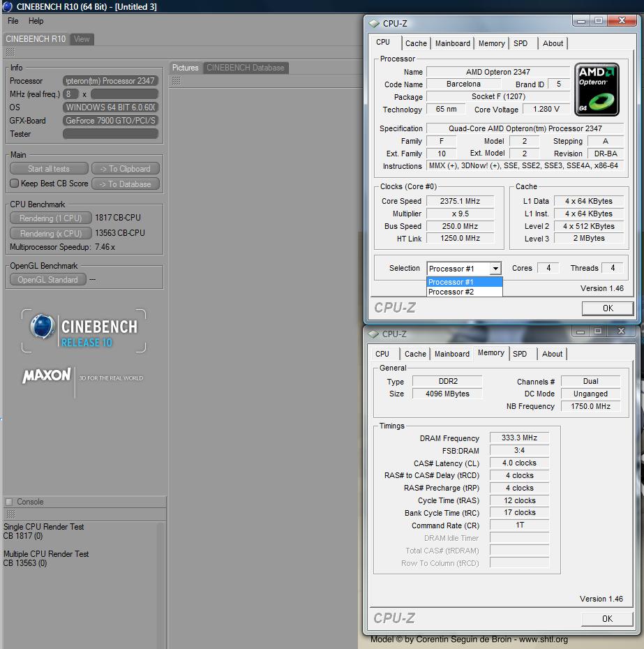Click HT Link value 1250.0 MHz

click(x=460, y=239)
